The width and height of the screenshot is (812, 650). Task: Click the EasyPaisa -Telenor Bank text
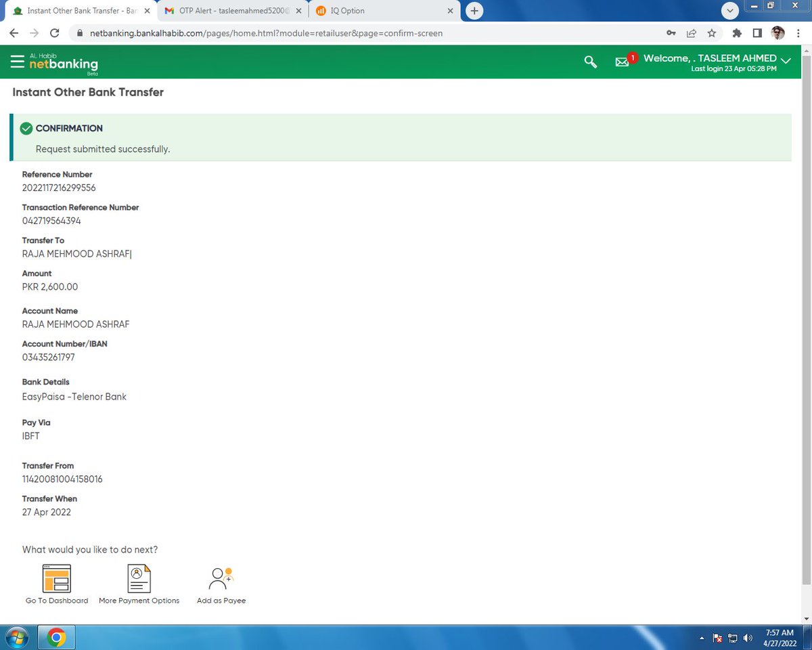[x=74, y=397]
